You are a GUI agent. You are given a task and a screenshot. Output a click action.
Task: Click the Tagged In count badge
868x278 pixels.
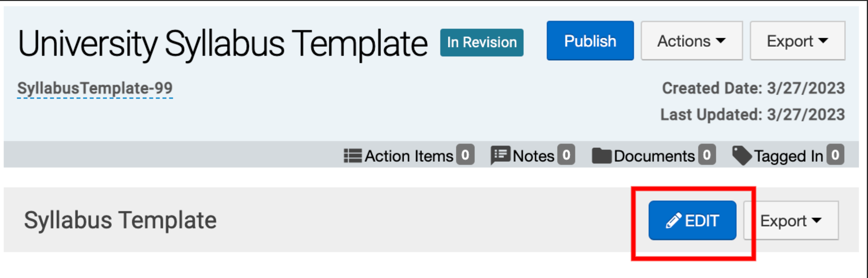pos(835,155)
